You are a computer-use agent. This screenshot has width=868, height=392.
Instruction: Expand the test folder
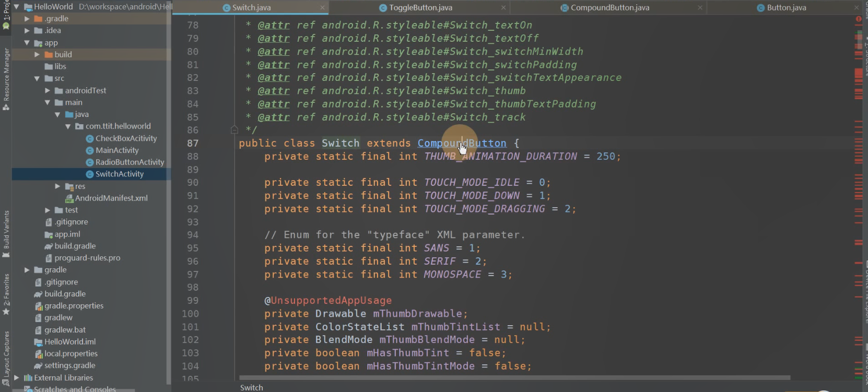(x=48, y=210)
